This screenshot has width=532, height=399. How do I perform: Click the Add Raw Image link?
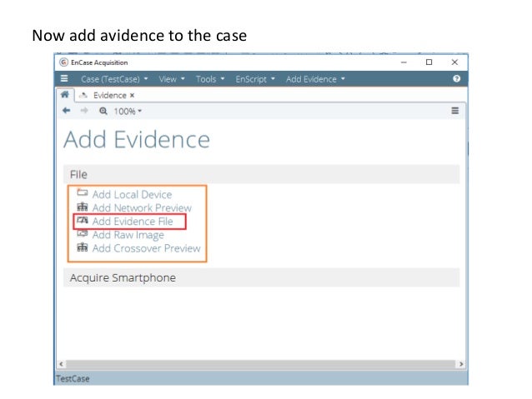click(x=128, y=235)
